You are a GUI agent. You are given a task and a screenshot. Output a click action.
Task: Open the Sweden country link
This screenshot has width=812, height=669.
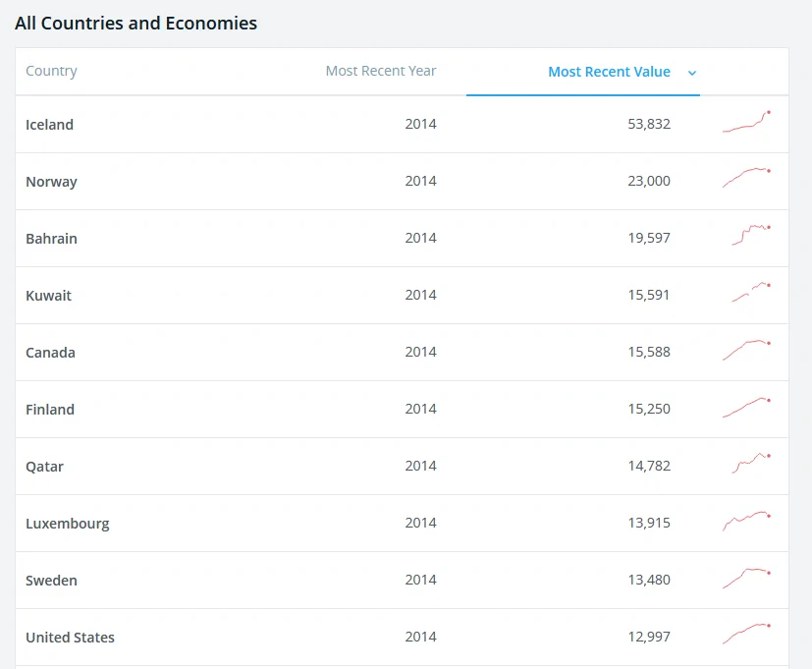click(51, 581)
